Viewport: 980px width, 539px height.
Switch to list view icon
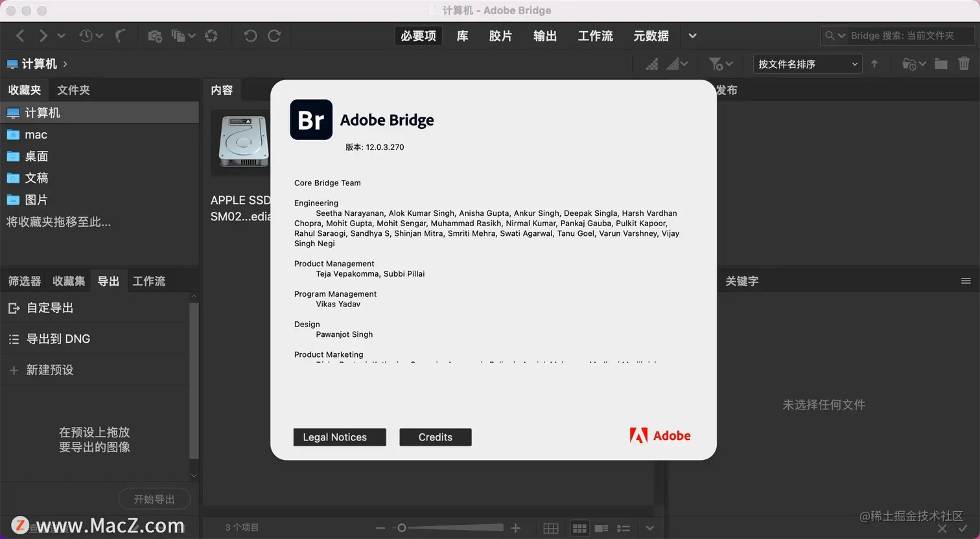click(x=624, y=528)
